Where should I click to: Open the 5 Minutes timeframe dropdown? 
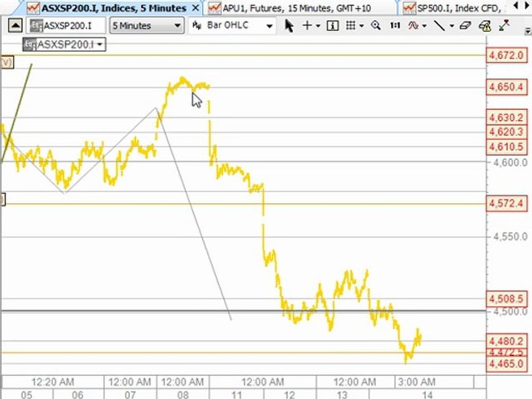click(x=146, y=26)
